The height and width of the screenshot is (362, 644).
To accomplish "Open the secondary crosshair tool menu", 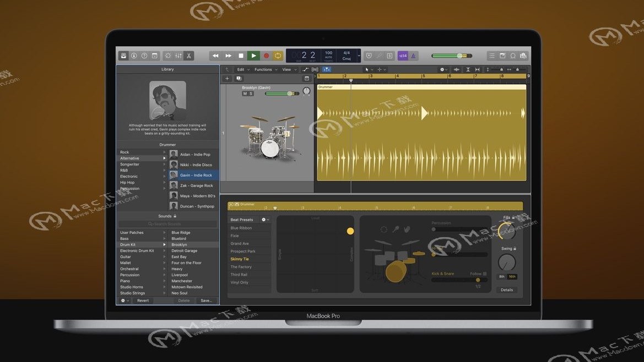I will coord(382,70).
